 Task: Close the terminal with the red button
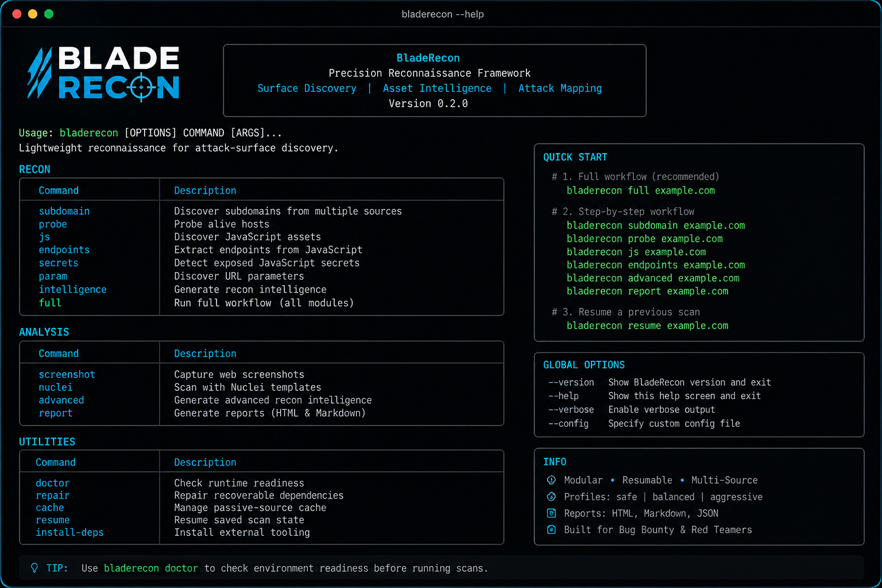point(17,14)
